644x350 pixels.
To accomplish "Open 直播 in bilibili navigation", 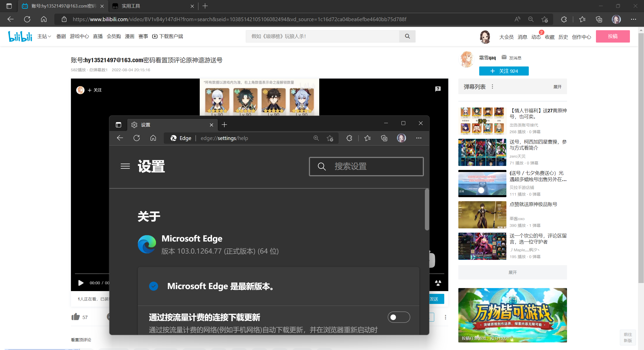I will point(98,37).
